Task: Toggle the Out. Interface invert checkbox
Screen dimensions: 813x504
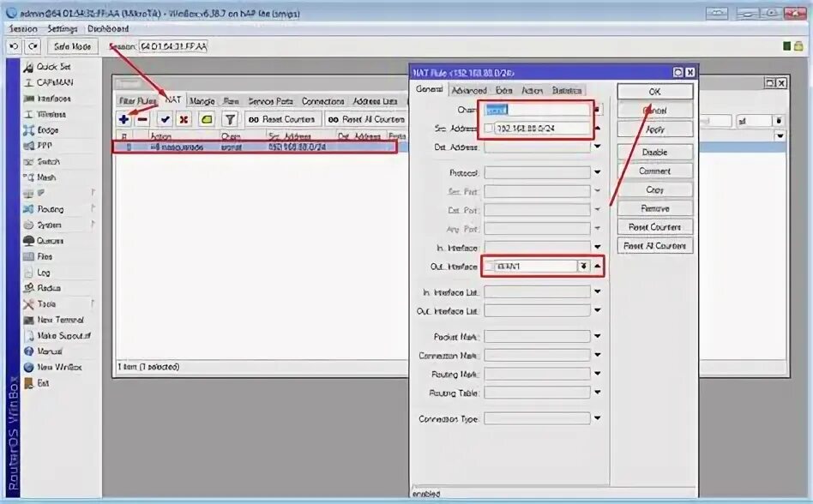Action: [x=489, y=267]
